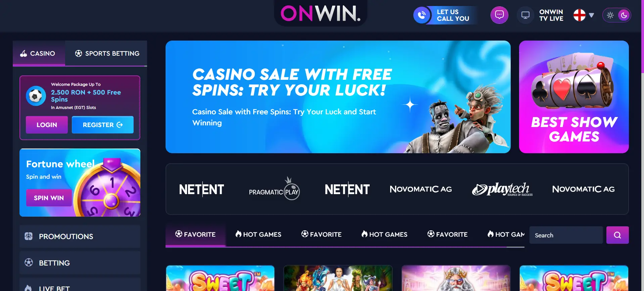Open the live chat bubble icon
644x291 pixels.
click(499, 15)
